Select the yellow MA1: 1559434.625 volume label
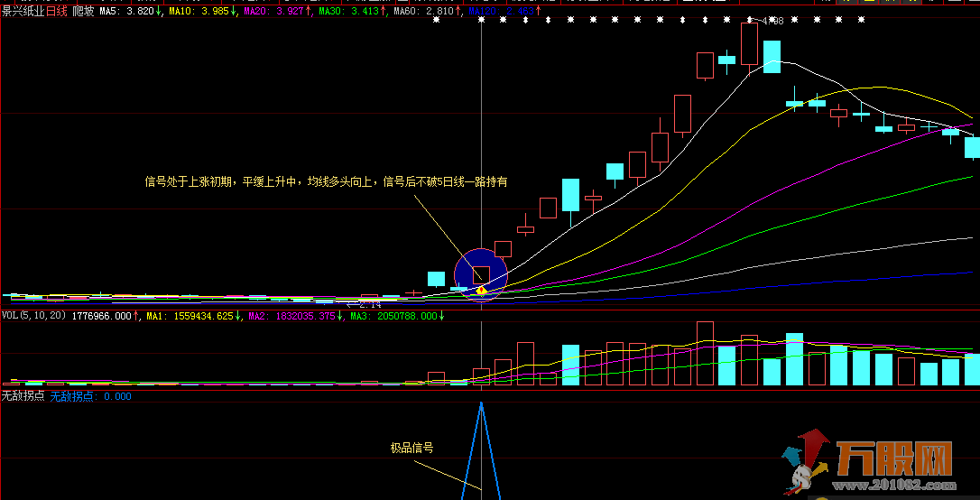The image size is (980, 500). (190, 316)
